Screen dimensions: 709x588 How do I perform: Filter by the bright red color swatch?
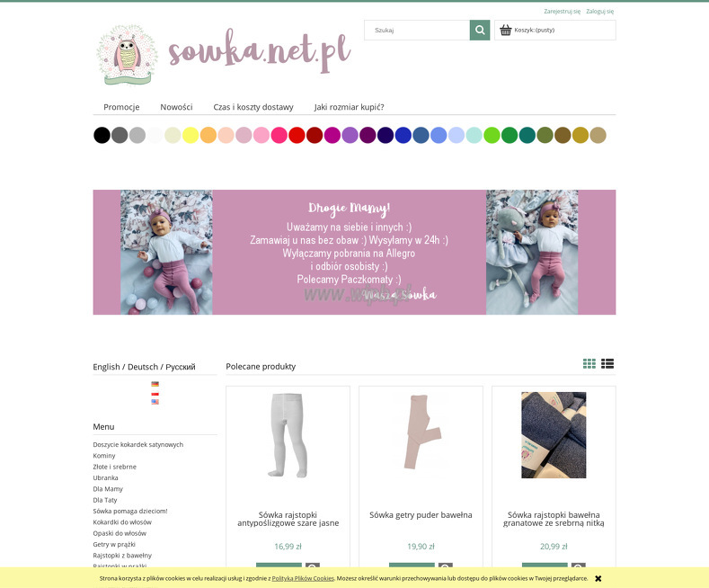click(297, 135)
